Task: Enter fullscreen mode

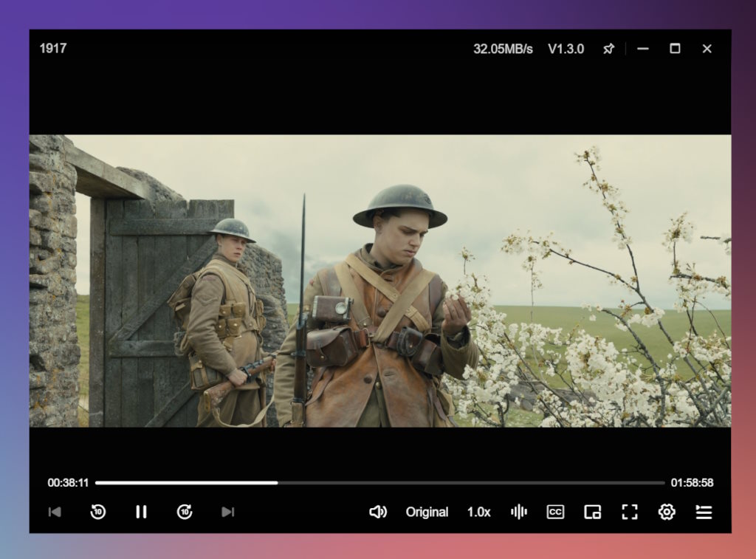Action: tap(630, 512)
